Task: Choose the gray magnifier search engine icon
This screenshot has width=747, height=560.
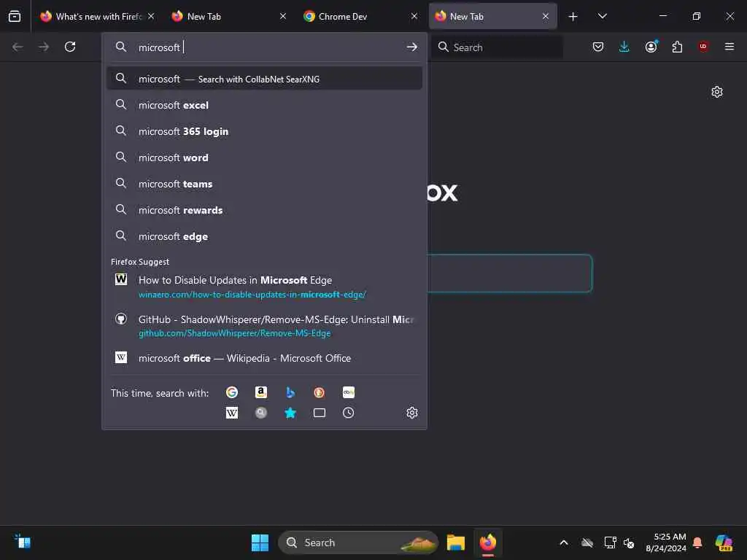Action: click(x=261, y=413)
